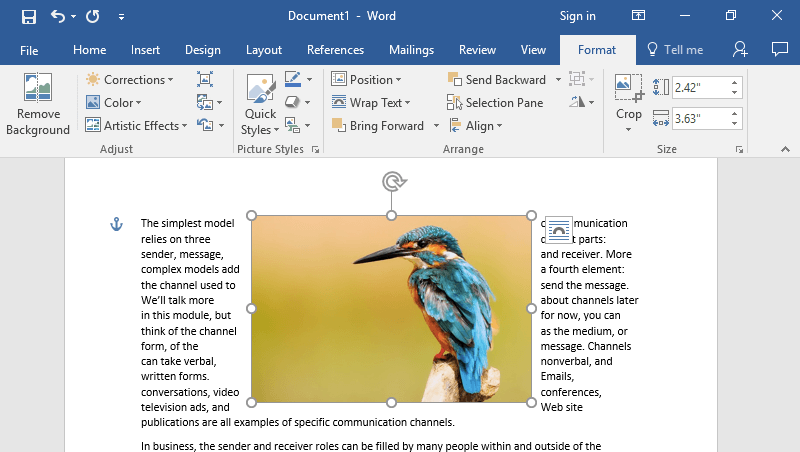The width and height of the screenshot is (800, 452).
Task: Click the Crop tool icon
Action: coord(628,90)
